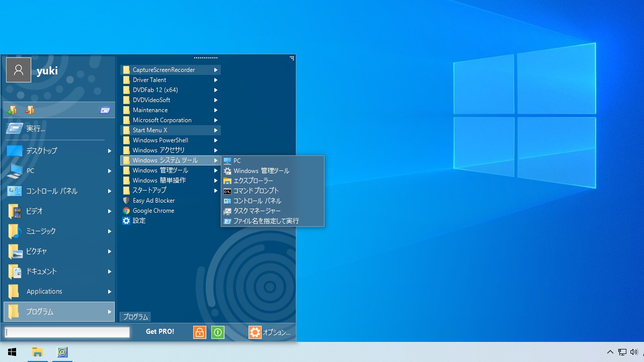Viewport: 644px width, 362px height.
Task: Click the ミュージック folder icon
Action: [14, 231]
